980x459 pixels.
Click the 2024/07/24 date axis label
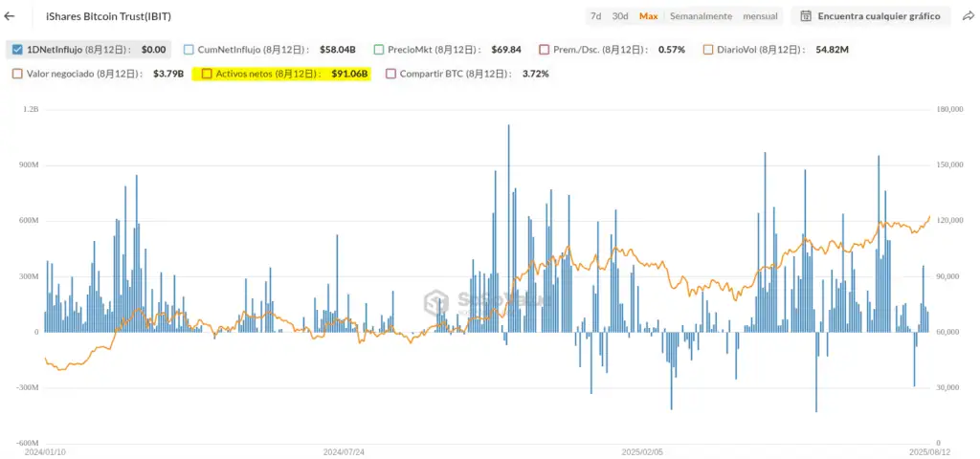(x=345, y=450)
